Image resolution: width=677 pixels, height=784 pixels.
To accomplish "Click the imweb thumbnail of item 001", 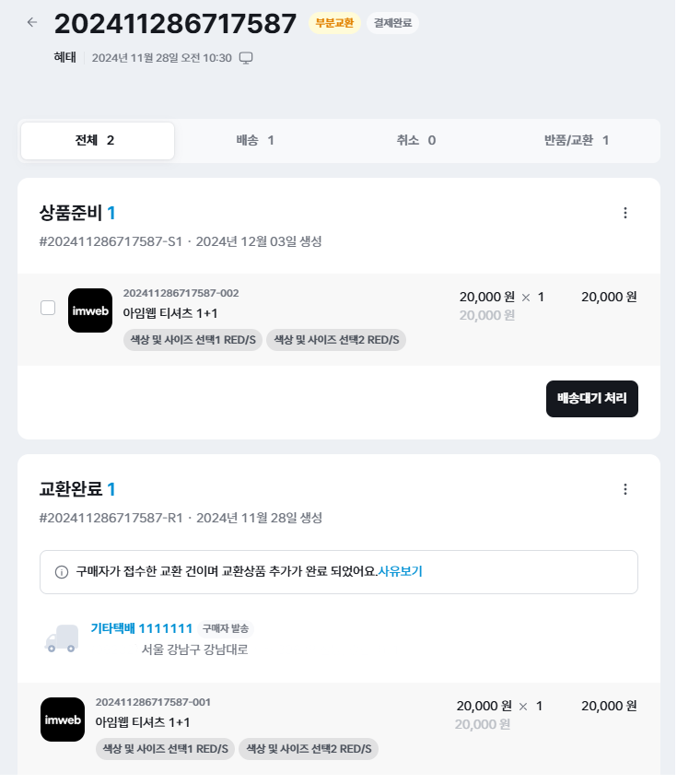I will (63, 720).
